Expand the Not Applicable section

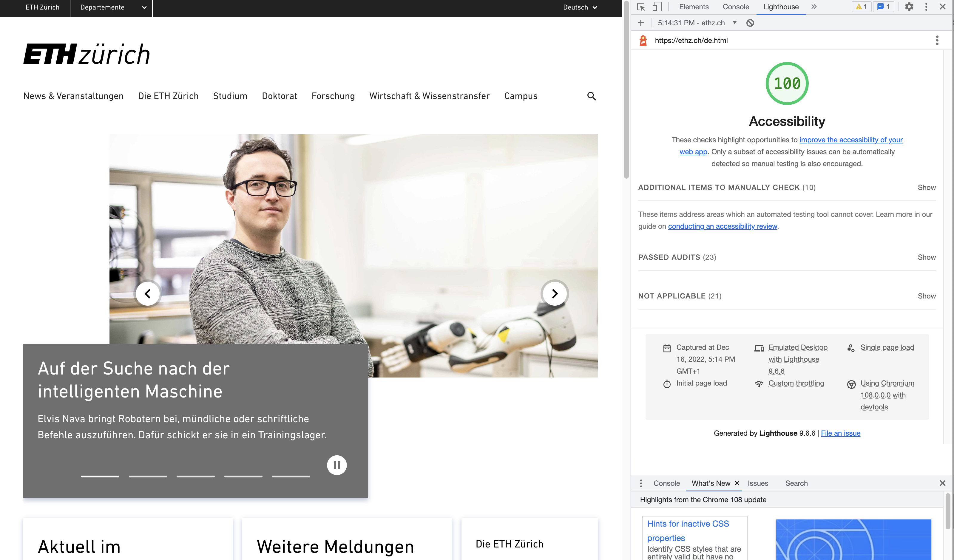click(787, 296)
